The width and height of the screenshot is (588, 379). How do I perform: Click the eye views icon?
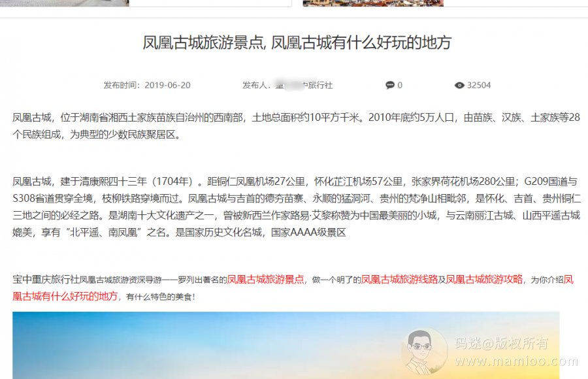pyautogui.click(x=459, y=86)
